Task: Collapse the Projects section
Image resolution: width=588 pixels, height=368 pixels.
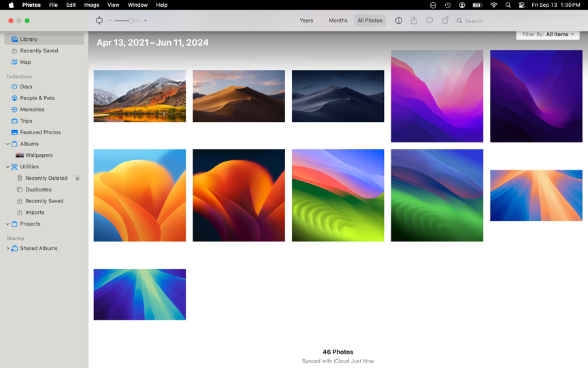Action: 7,224
